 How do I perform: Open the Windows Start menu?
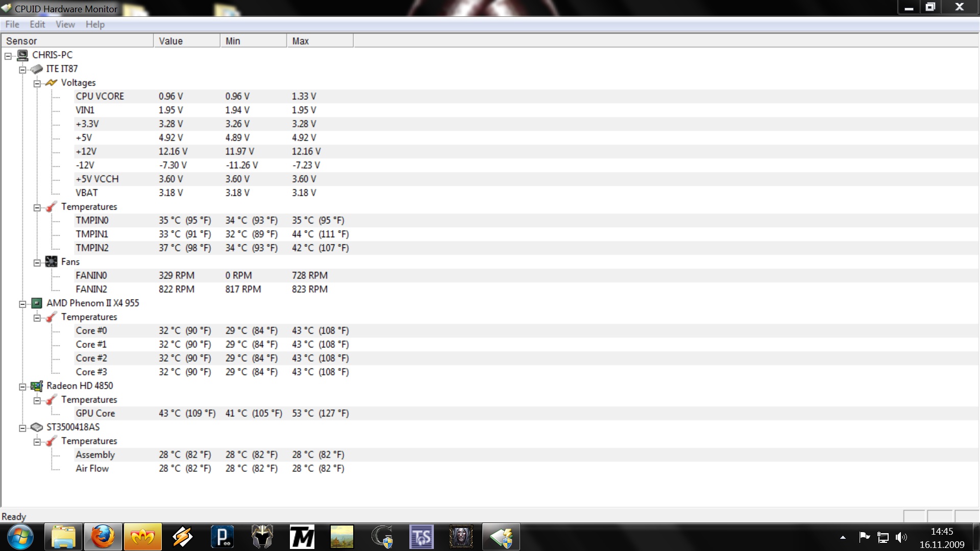pyautogui.click(x=20, y=537)
